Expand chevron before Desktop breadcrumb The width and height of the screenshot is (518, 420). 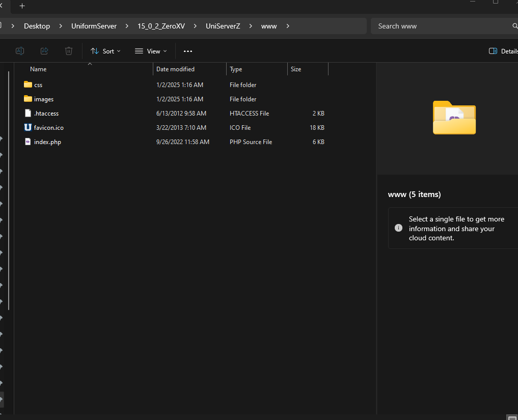point(13,26)
